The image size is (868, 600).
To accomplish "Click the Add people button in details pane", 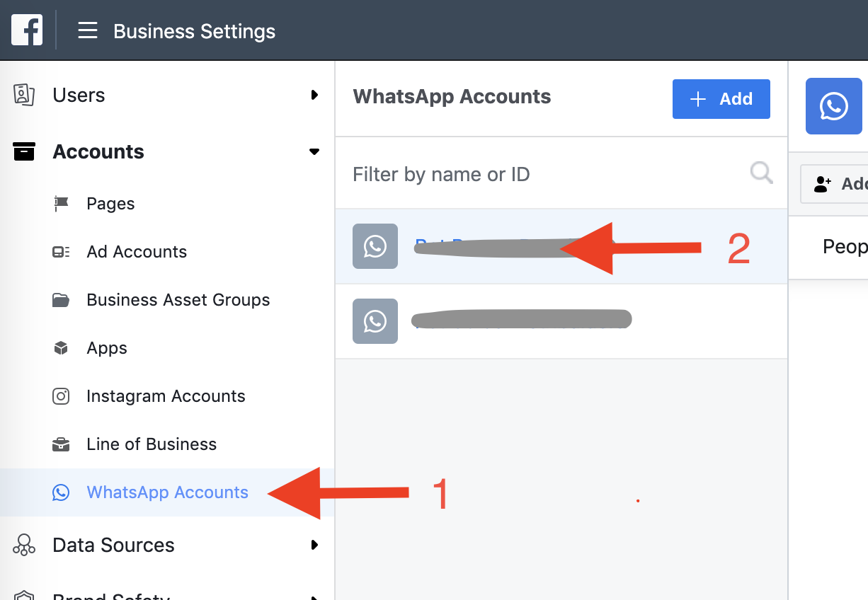I will pos(835,184).
